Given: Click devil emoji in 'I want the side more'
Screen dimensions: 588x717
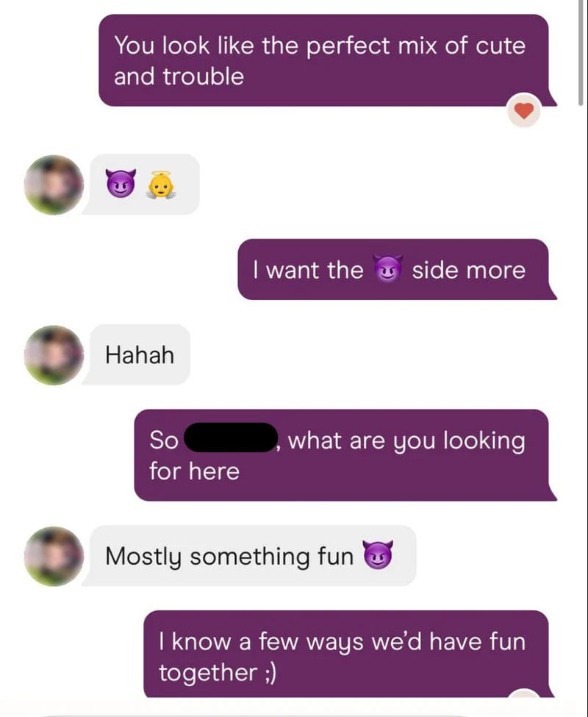Looking at the screenshot, I should [x=388, y=268].
